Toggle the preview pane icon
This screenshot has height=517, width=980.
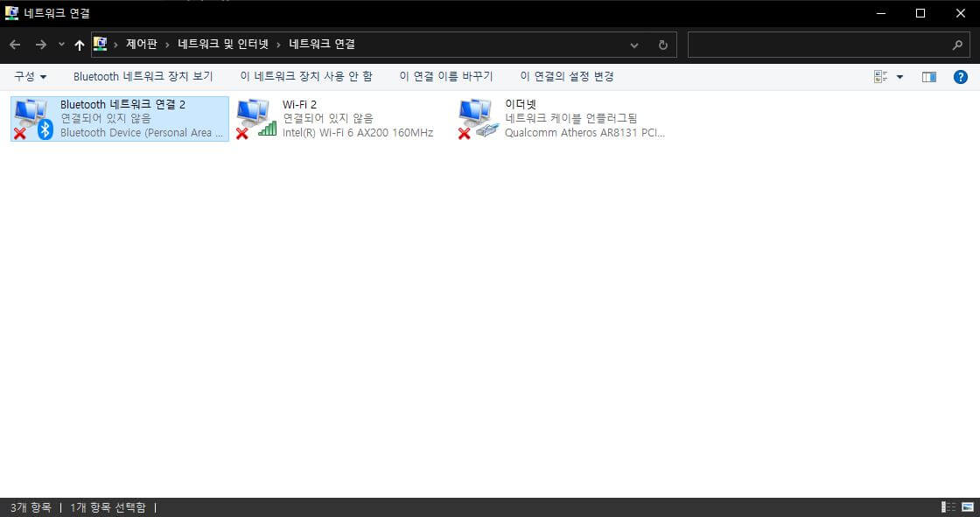[x=928, y=76]
